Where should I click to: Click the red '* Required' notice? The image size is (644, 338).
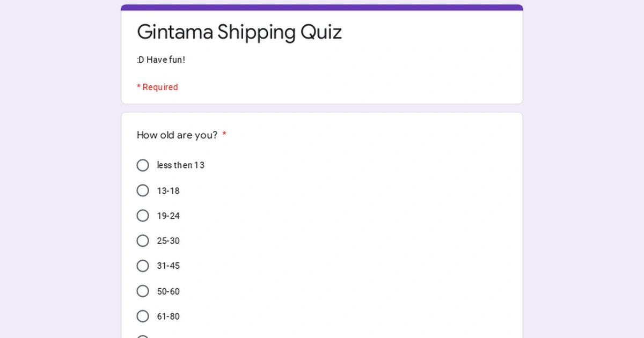pyautogui.click(x=157, y=87)
